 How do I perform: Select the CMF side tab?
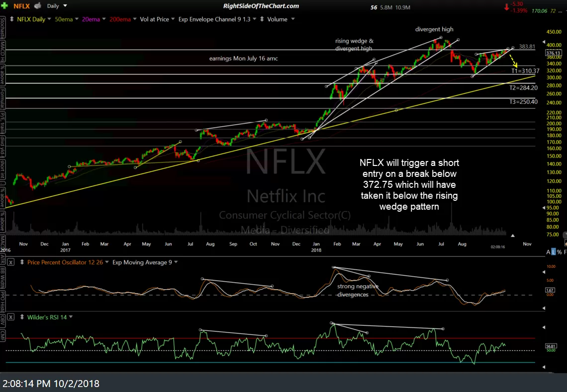(2, 335)
